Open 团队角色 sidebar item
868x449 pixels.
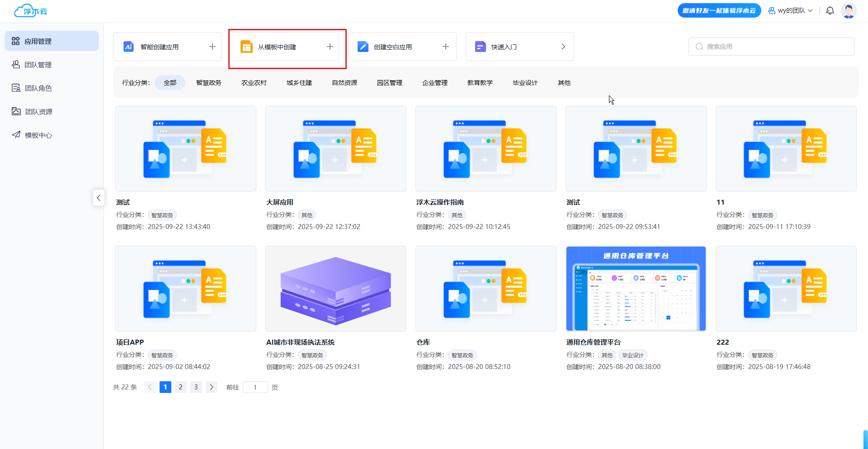pos(38,88)
